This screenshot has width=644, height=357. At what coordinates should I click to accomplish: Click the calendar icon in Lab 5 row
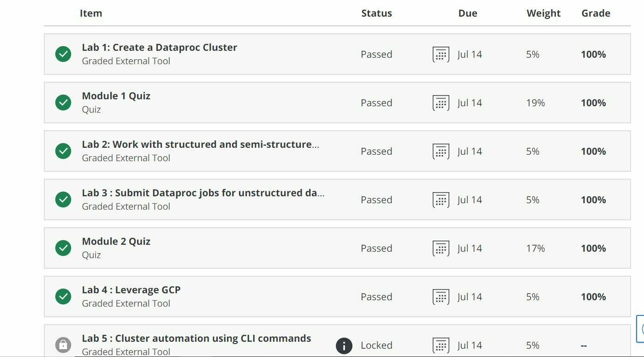tap(441, 345)
